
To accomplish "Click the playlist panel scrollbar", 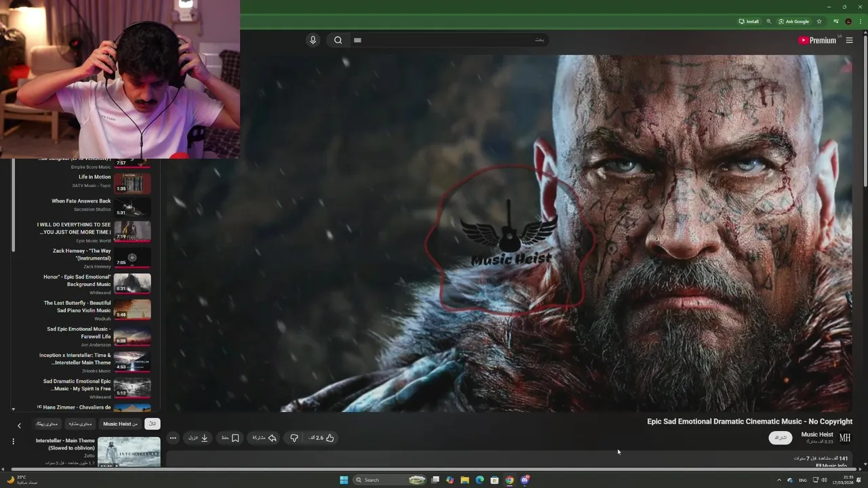I will coord(13,203).
